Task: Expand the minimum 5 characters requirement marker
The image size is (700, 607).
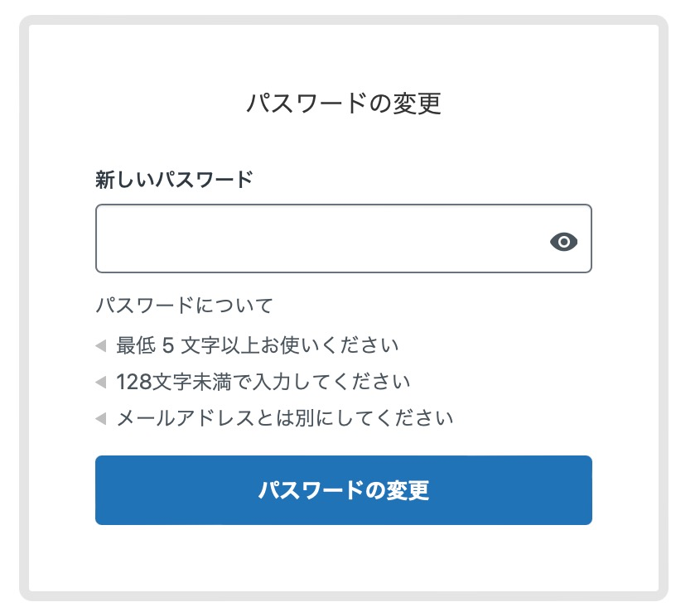Action: [101, 345]
